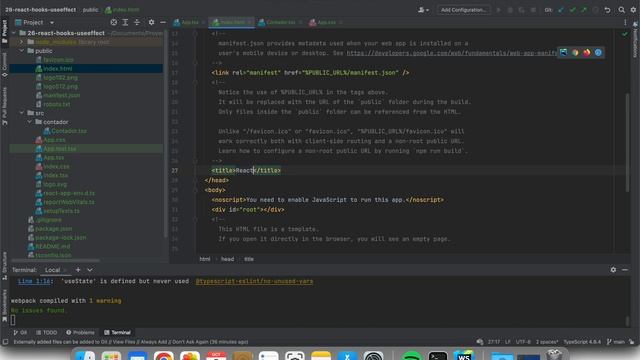
Task: Switch to the App.css editor tab
Action: [326, 22]
